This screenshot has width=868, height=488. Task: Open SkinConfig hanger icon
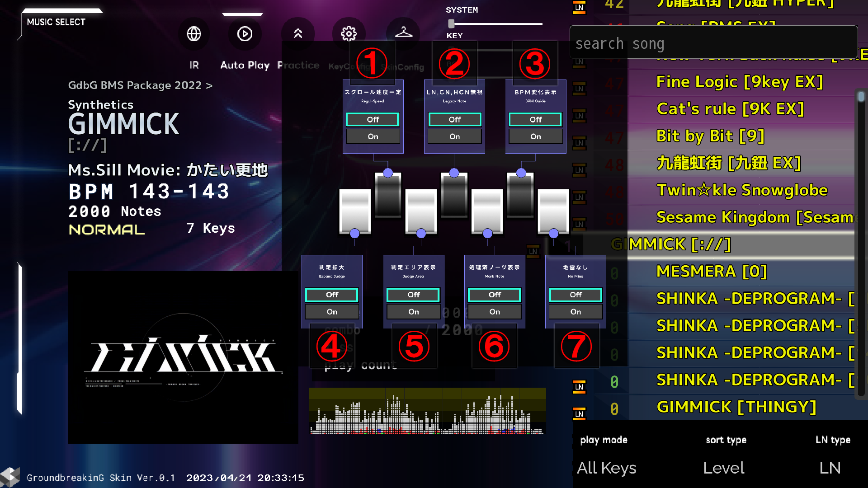pyautogui.click(x=403, y=33)
